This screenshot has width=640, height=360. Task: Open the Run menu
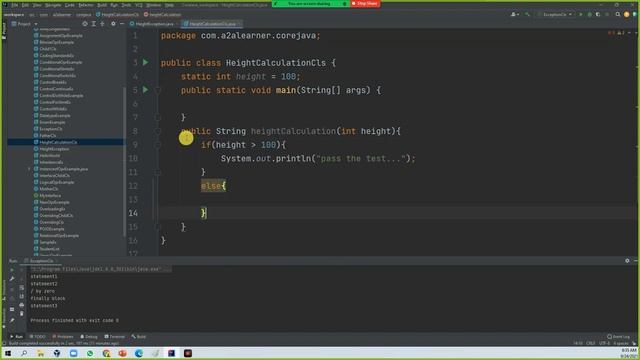[114, 5]
